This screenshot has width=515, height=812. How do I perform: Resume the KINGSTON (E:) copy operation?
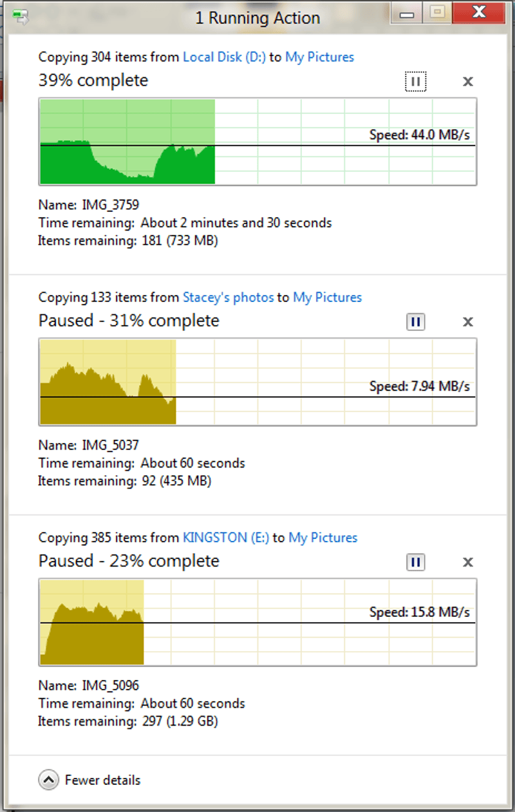pyautogui.click(x=416, y=562)
